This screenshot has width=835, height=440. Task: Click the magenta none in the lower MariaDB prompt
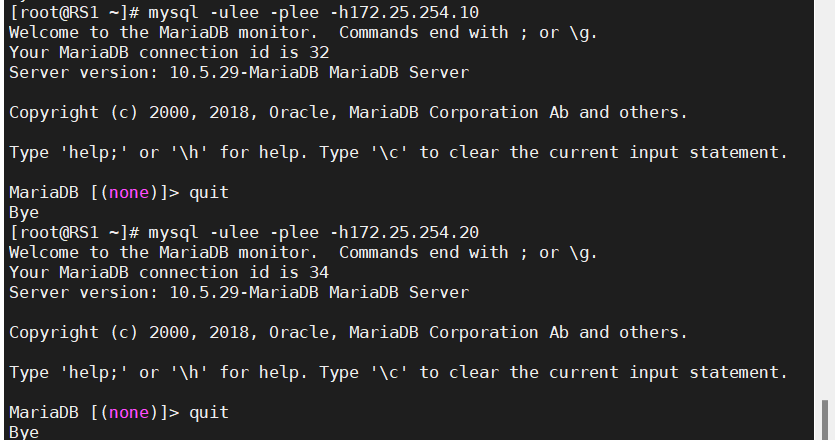129,412
